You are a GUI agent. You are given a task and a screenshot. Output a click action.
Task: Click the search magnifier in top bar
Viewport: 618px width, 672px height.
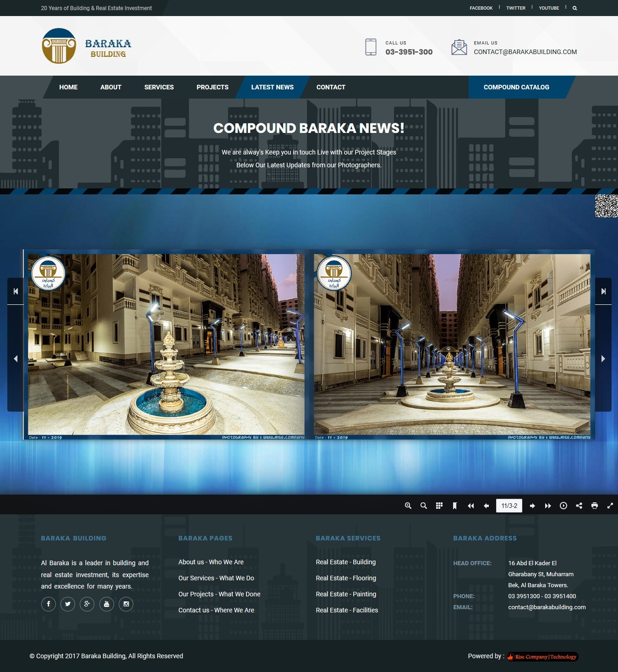tap(574, 8)
